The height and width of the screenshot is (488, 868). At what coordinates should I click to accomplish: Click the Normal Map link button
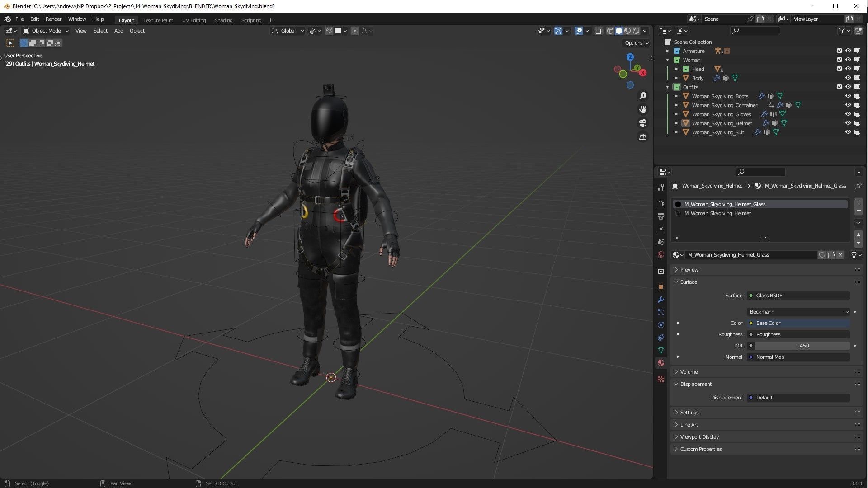point(798,357)
